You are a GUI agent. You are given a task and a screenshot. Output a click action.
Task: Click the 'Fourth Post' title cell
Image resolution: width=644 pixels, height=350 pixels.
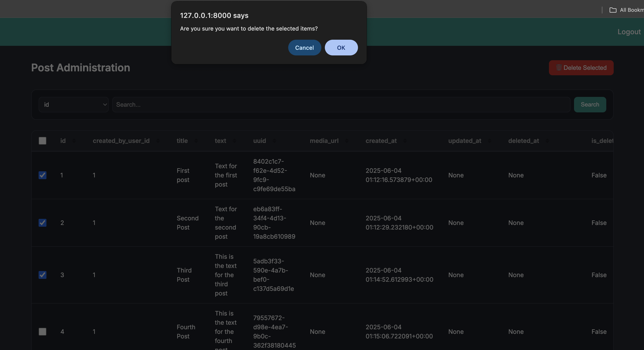point(186,332)
